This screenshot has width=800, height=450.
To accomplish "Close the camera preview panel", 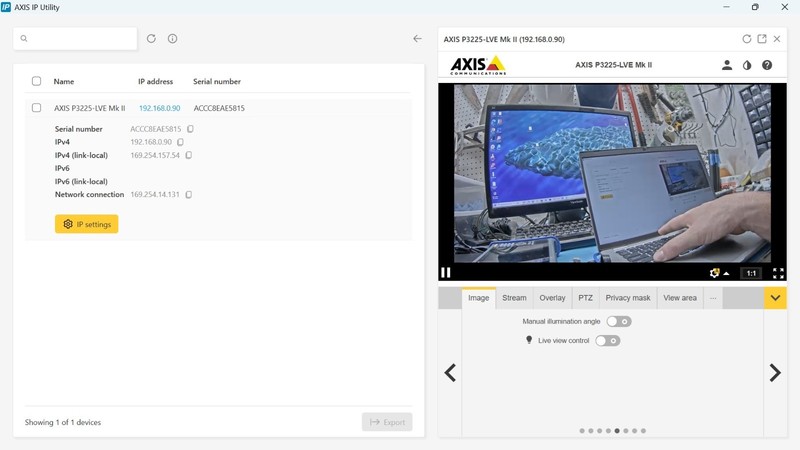I will 777,39.
